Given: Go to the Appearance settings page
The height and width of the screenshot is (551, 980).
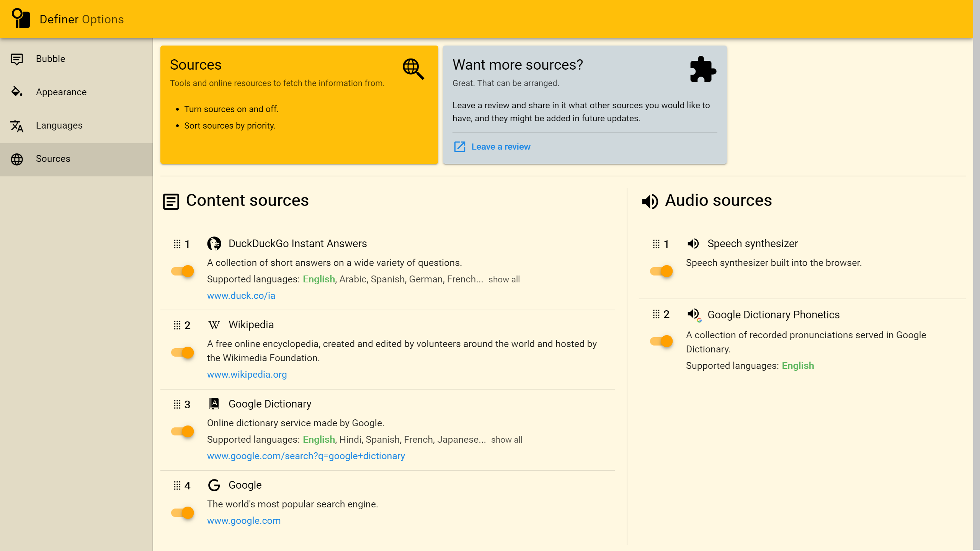Looking at the screenshot, I should 61,92.
